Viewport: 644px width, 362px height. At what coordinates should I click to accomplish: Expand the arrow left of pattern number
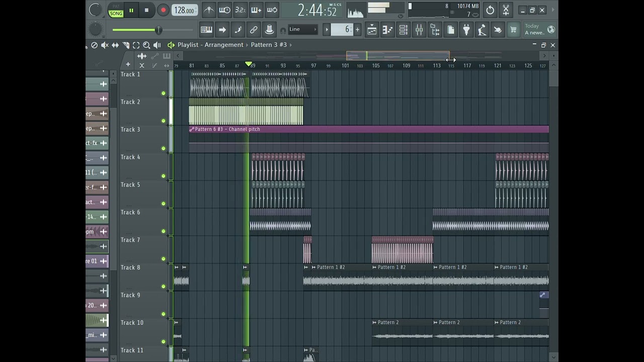[327, 30]
